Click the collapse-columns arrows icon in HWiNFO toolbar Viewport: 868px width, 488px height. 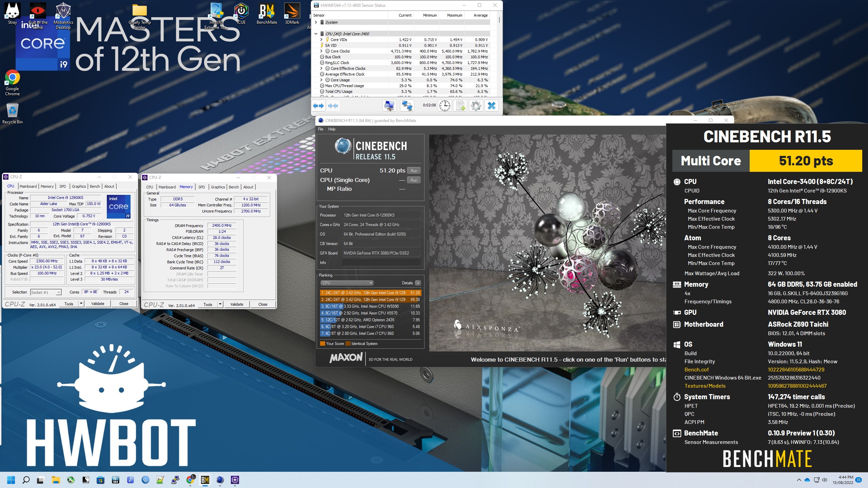coord(333,106)
